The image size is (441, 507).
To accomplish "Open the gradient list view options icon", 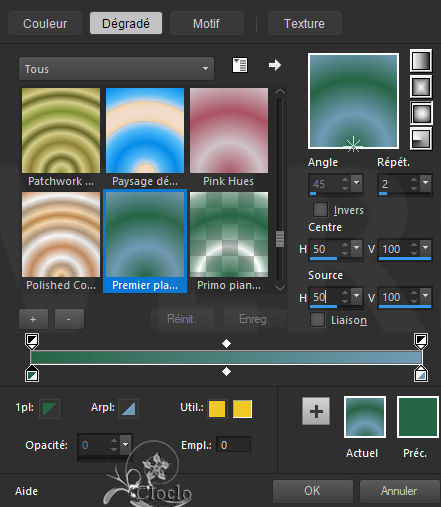I will point(240,65).
